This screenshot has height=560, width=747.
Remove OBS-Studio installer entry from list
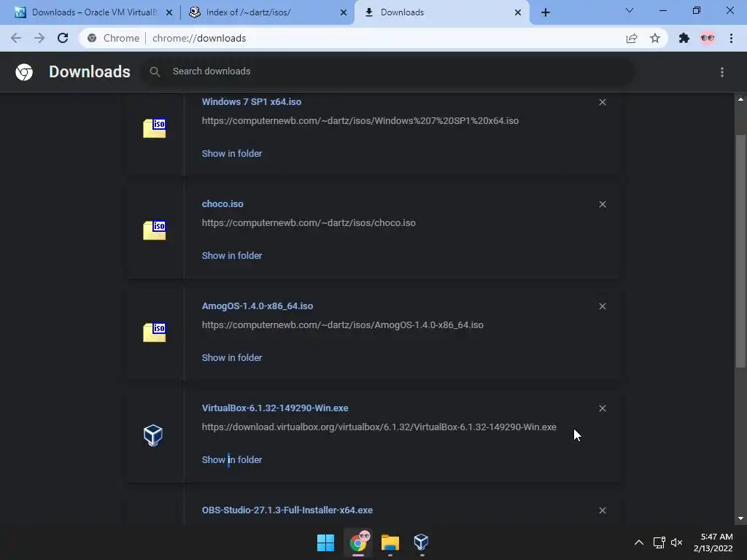click(603, 510)
